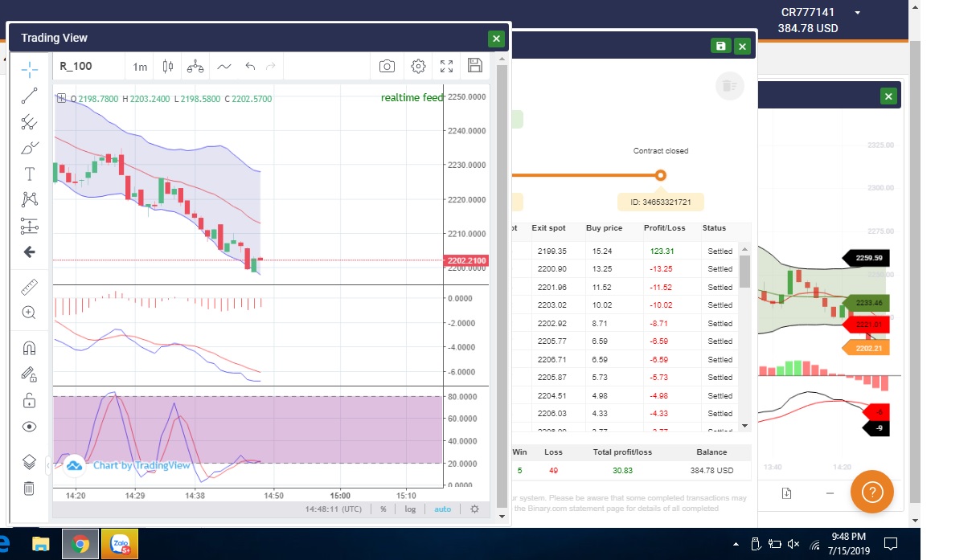Open the candlestick chart style selector
This screenshot has width=980, height=560.
click(167, 67)
